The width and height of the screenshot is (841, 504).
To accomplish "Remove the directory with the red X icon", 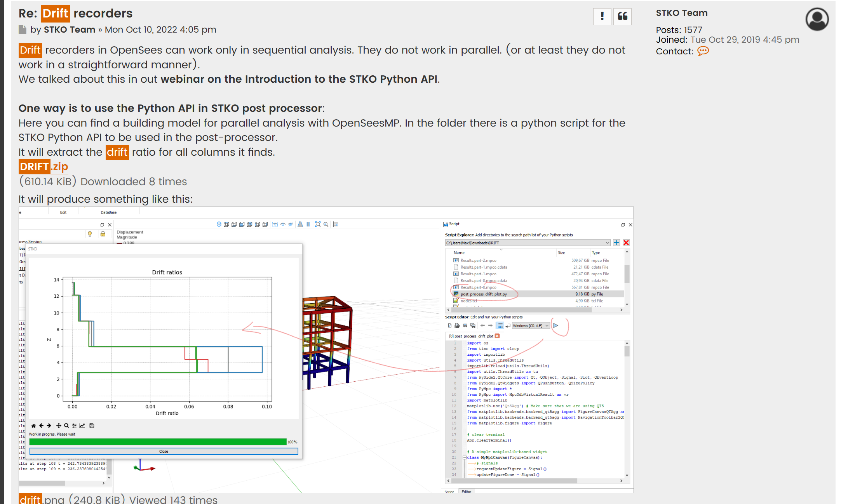I will (626, 243).
